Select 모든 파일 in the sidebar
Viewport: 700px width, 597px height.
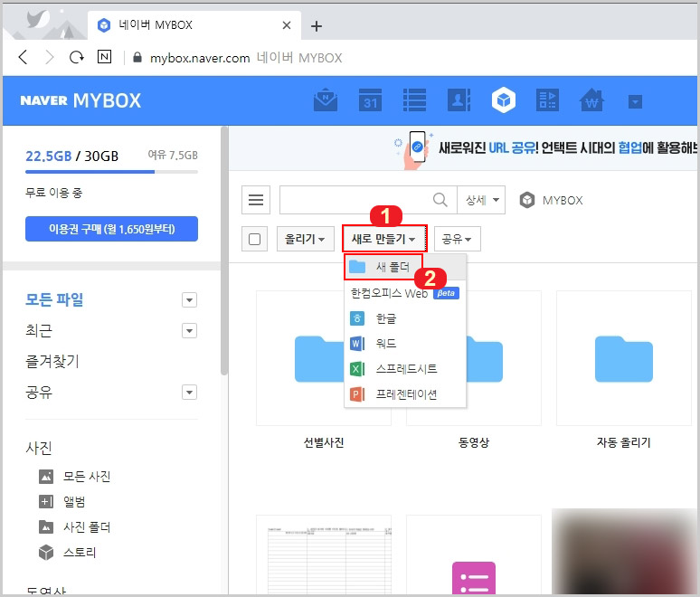point(54,299)
